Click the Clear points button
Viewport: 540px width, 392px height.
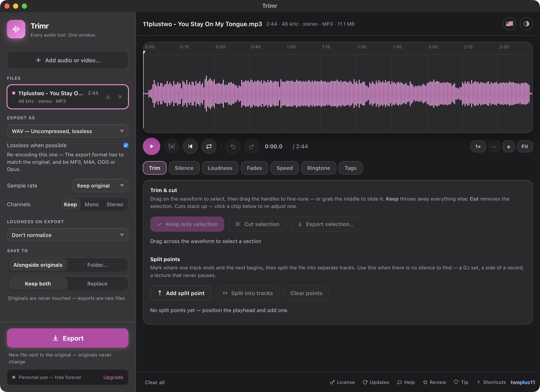(x=306, y=293)
